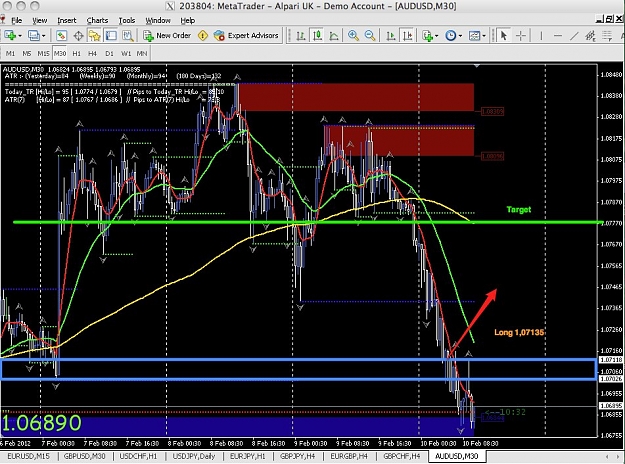Viewport: 625px width, 464px height.
Task: Select the AUDUSD,M30 chart tab
Action: click(x=456, y=456)
